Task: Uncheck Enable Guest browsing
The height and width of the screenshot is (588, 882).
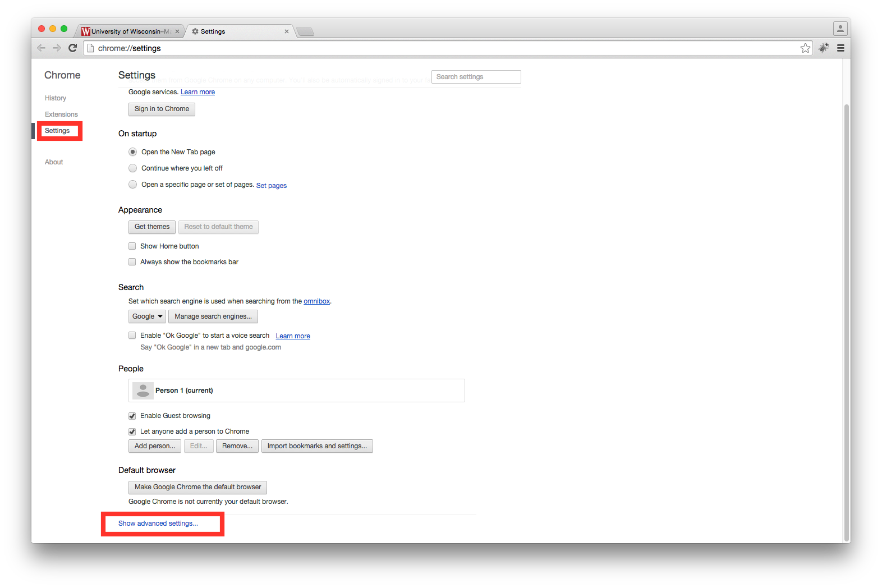Action: click(x=132, y=416)
